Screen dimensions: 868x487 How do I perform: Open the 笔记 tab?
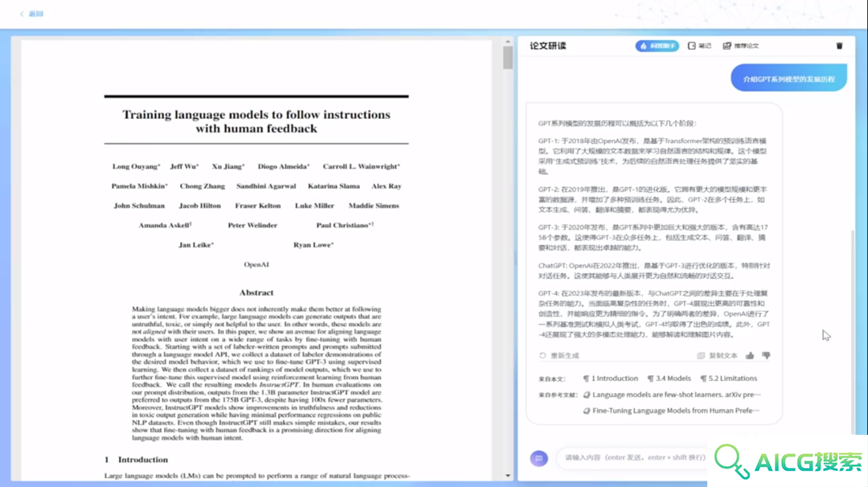pos(700,46)
